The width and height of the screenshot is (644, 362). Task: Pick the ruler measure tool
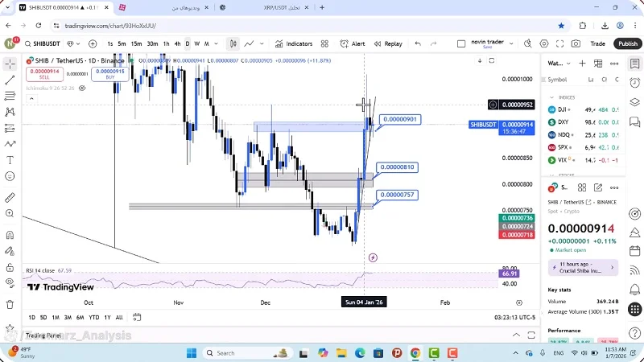10,197
